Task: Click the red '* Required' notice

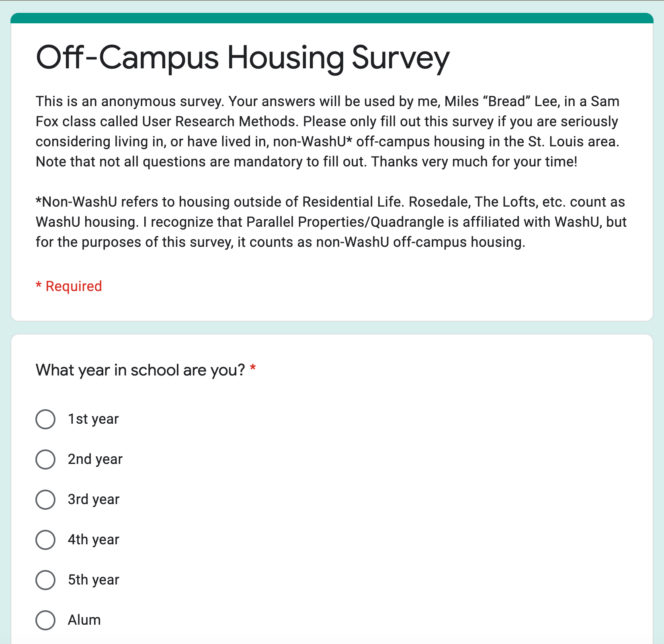Action: click(x=69, y=286)
